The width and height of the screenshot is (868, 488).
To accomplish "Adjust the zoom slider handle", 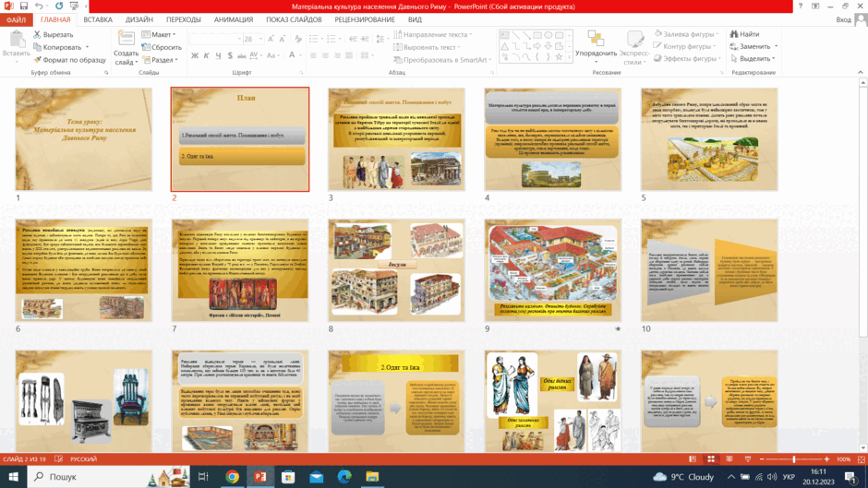I will tap(794, 459).
